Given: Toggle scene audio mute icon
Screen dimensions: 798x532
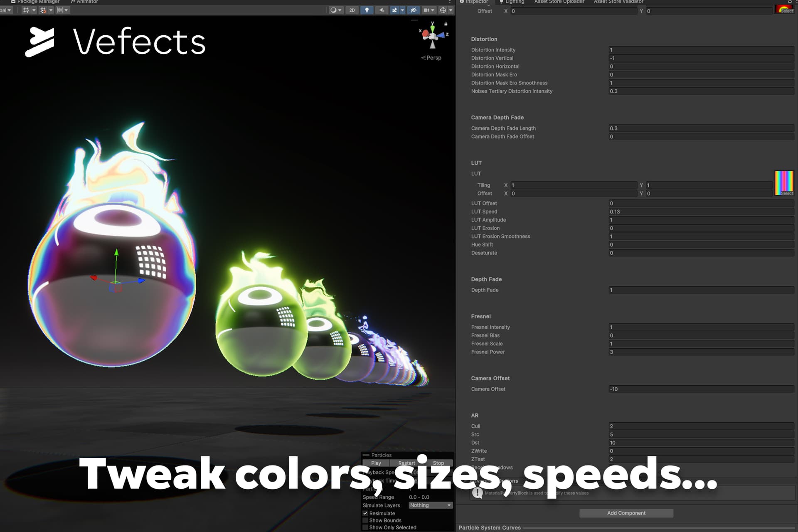Looking at the screenshot, I should 381,10.
